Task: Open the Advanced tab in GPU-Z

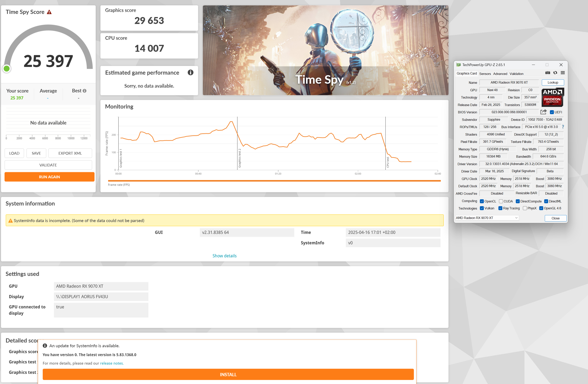Action: point(500,74)
